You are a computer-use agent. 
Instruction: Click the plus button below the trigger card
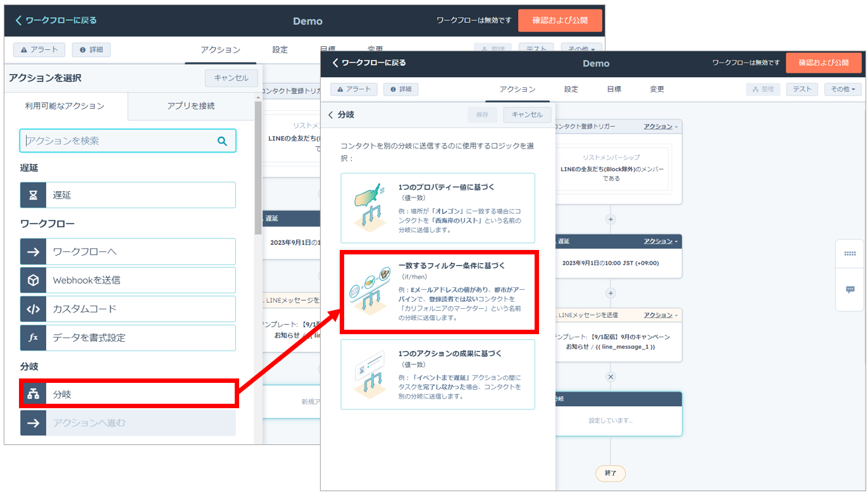pyautogui.click(x=611, y=220)
